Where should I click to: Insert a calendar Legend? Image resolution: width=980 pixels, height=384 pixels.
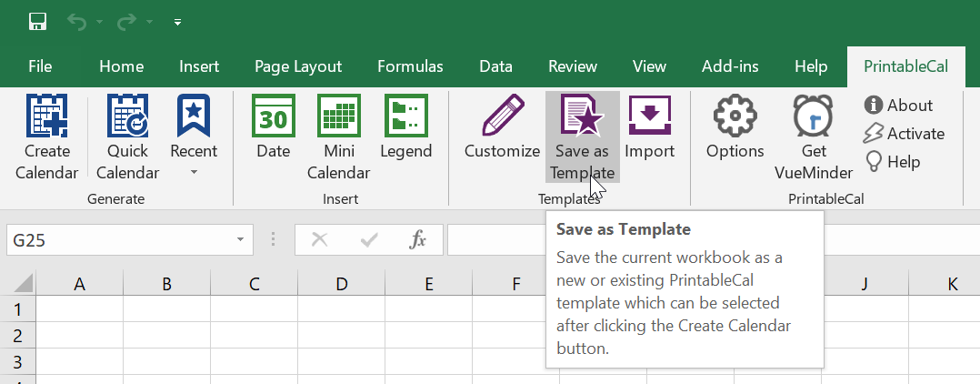pos(405,116)
